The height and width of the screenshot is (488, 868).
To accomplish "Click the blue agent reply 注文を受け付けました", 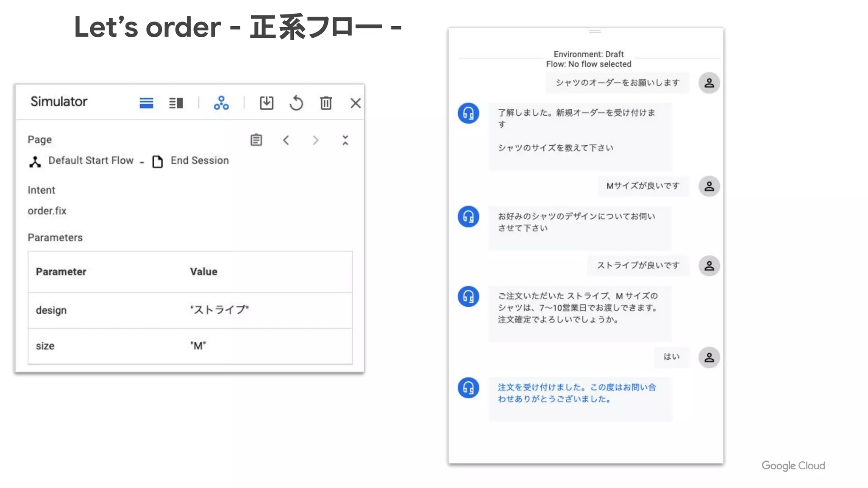I will (x=580, y=399).
